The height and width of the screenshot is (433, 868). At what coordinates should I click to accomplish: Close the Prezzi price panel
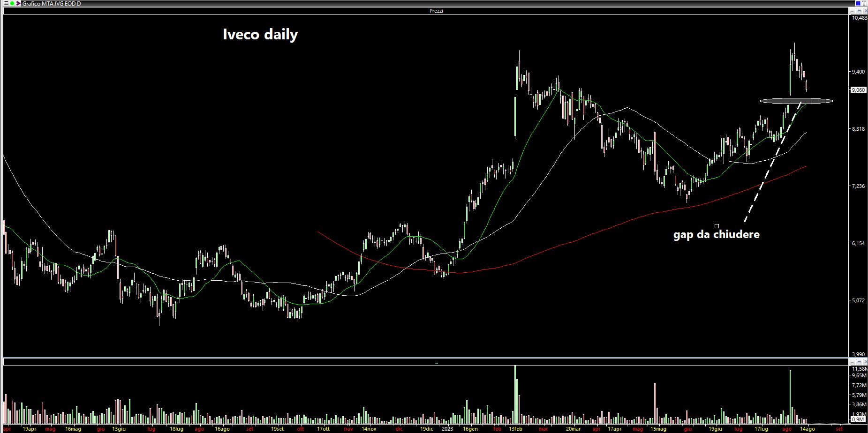[x=865, y=11]
